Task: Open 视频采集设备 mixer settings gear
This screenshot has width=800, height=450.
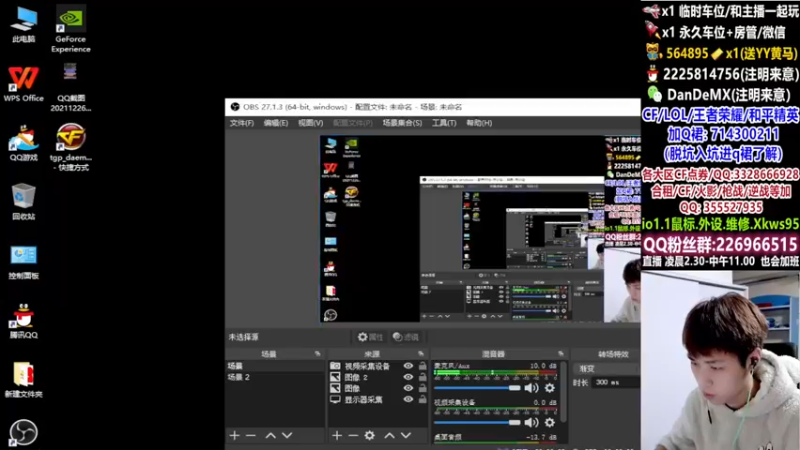Action: point(549,422)
